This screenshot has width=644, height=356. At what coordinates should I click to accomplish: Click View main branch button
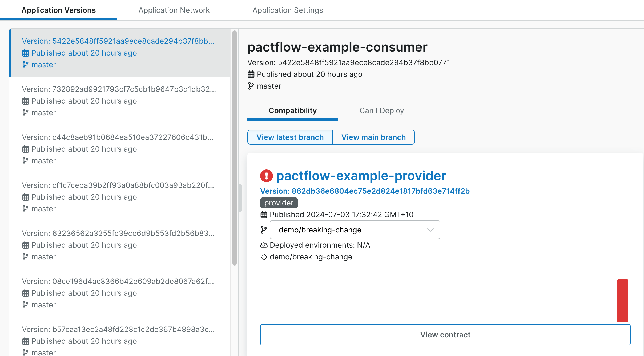click(x=374, y=137)
